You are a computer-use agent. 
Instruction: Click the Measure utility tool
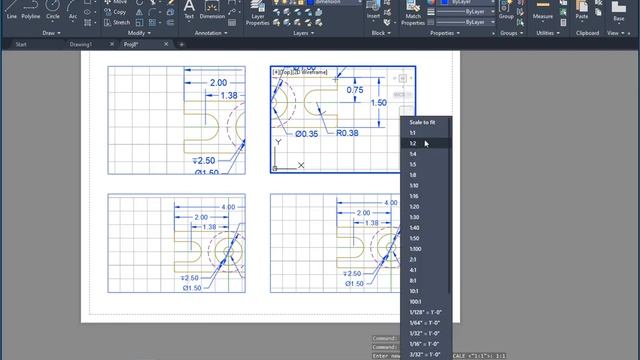(x=542, y=10)
